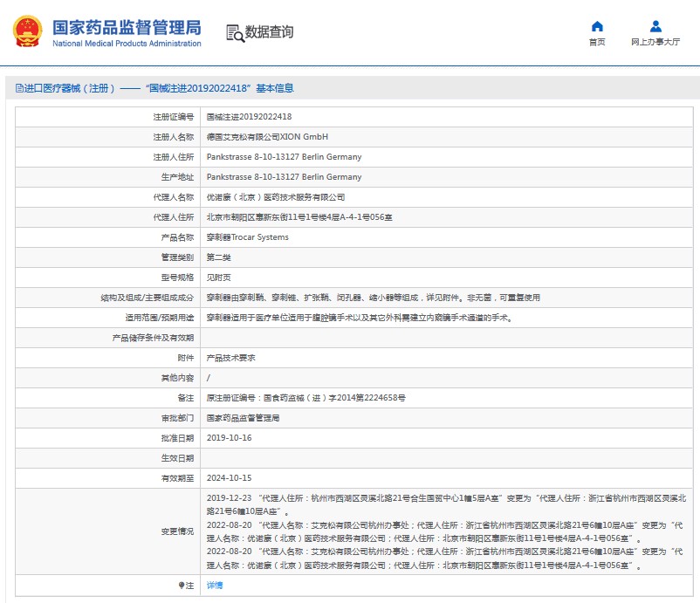
Task: Click the document icon before 进口医疗器械
Action: [x=19, y=88]
